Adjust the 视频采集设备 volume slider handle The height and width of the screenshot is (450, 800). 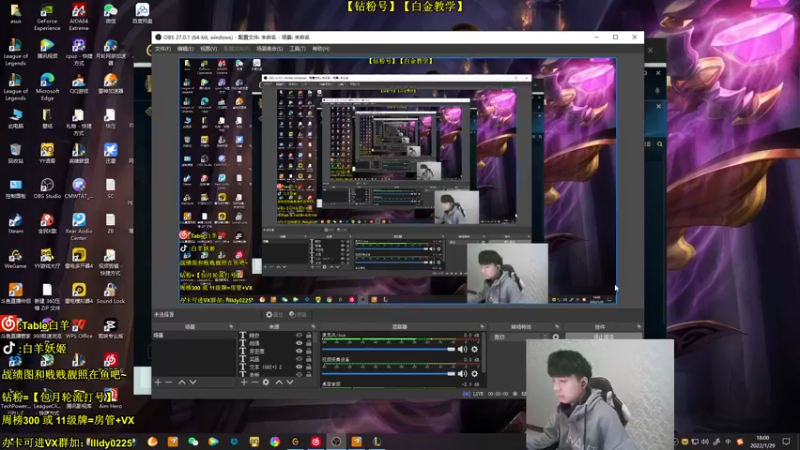451,374
